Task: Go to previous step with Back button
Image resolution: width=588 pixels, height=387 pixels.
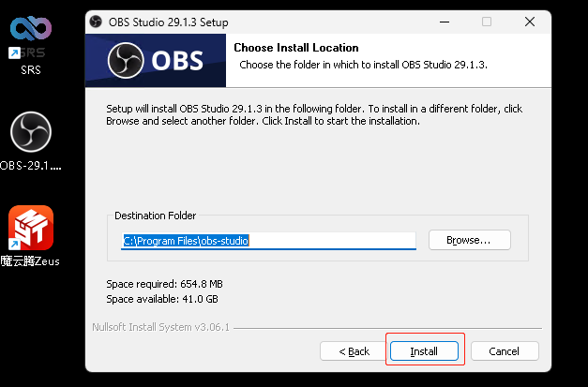Action: click(x=352, y=351)
